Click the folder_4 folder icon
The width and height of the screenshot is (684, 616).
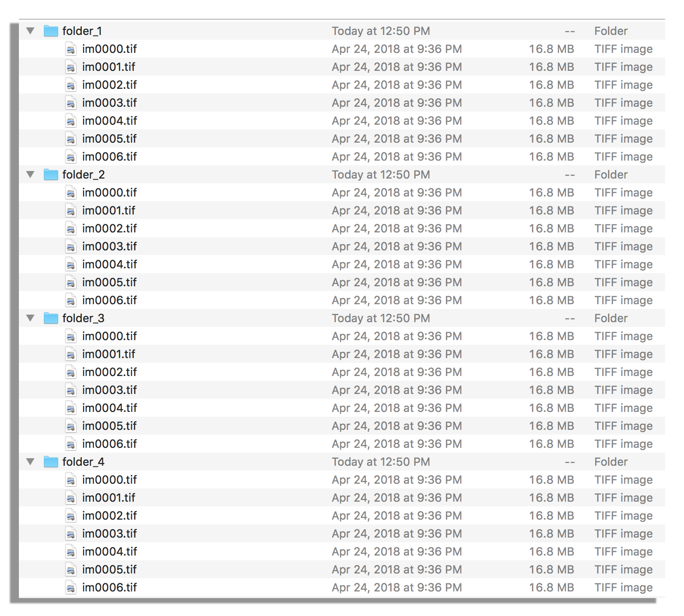tap(51, 462)
